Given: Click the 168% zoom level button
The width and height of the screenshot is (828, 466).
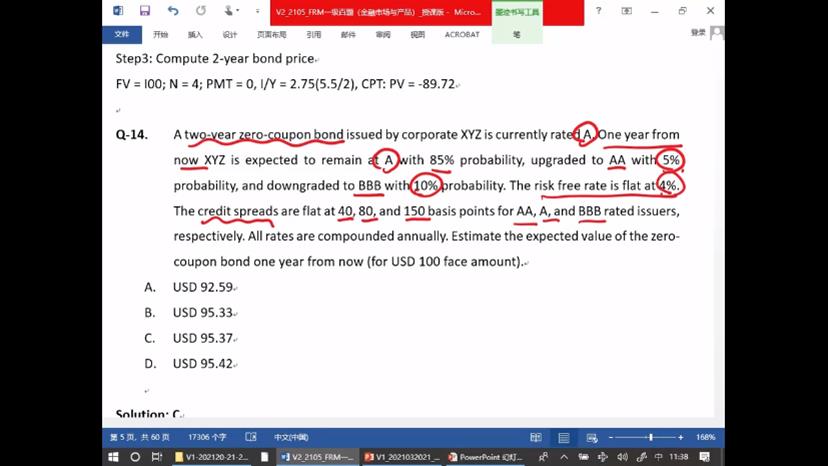Looking at the screenshot, I should pyautogui.click(x=705, y=437).
